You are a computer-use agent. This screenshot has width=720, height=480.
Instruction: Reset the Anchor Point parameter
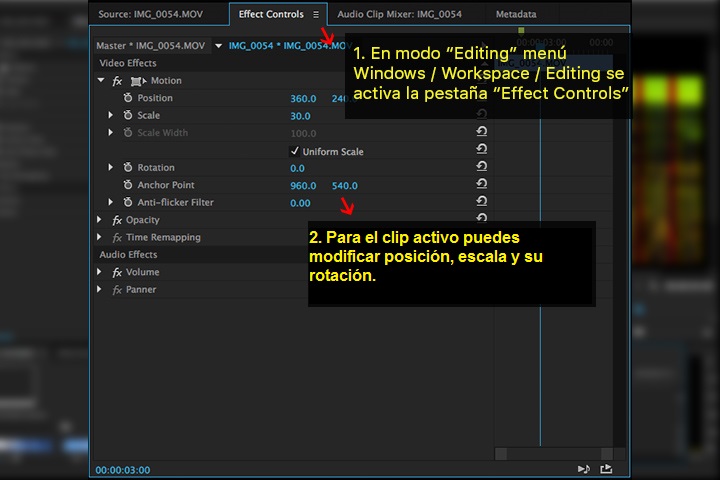click(481, 184)
